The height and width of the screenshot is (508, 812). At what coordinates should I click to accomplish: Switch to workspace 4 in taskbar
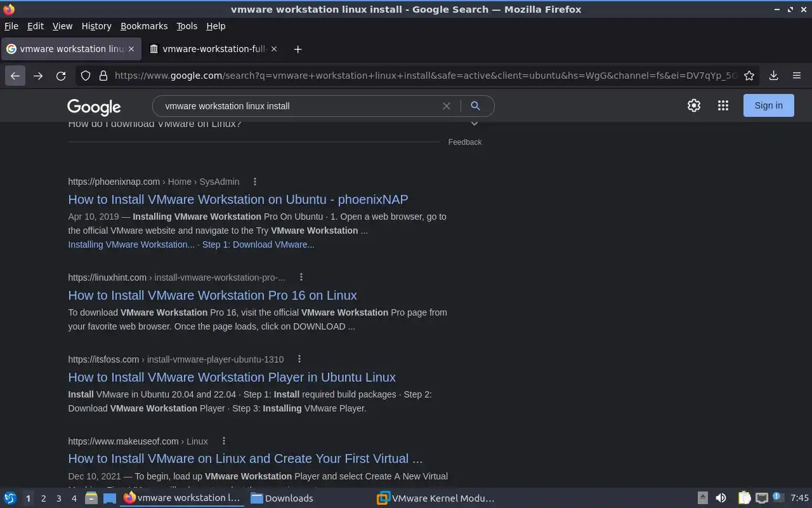74,498
